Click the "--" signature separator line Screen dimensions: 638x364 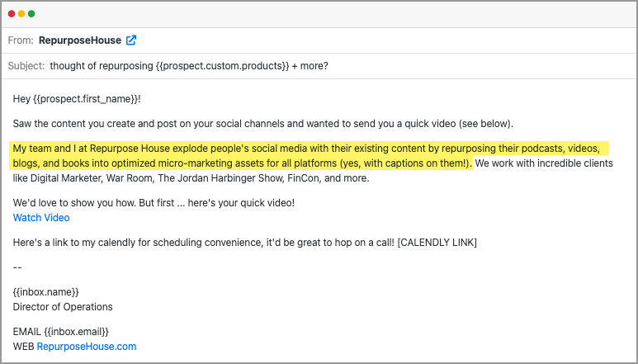tap(17, 267)
